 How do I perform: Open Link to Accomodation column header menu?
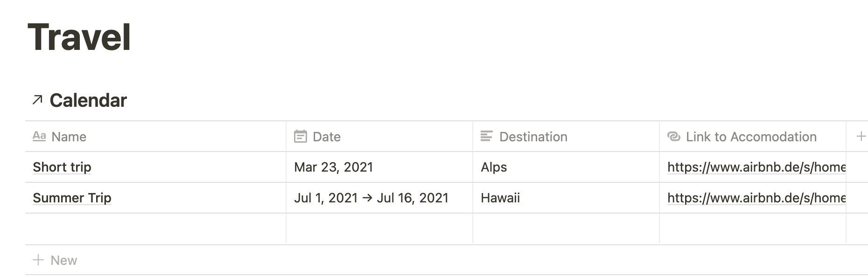[x=753, y=136]
